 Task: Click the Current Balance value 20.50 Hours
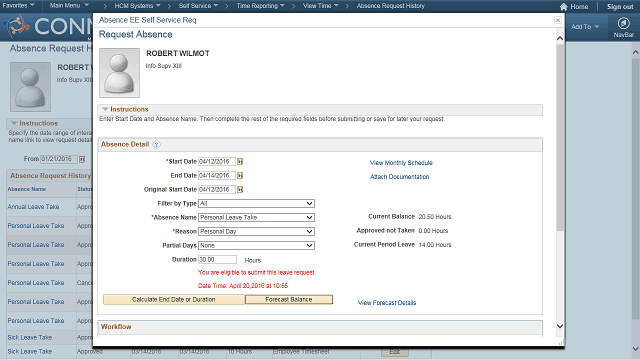[435, 217]
